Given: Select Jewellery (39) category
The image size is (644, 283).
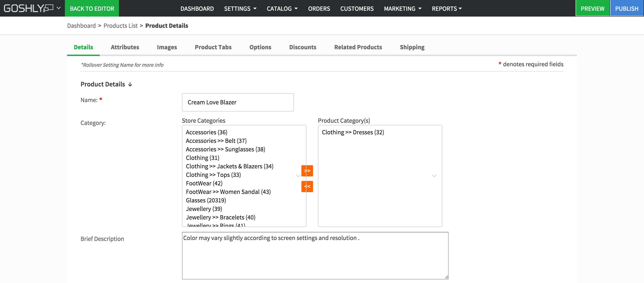Looking at the screenshot, I should pyautogui.click(x=204, y=209).
